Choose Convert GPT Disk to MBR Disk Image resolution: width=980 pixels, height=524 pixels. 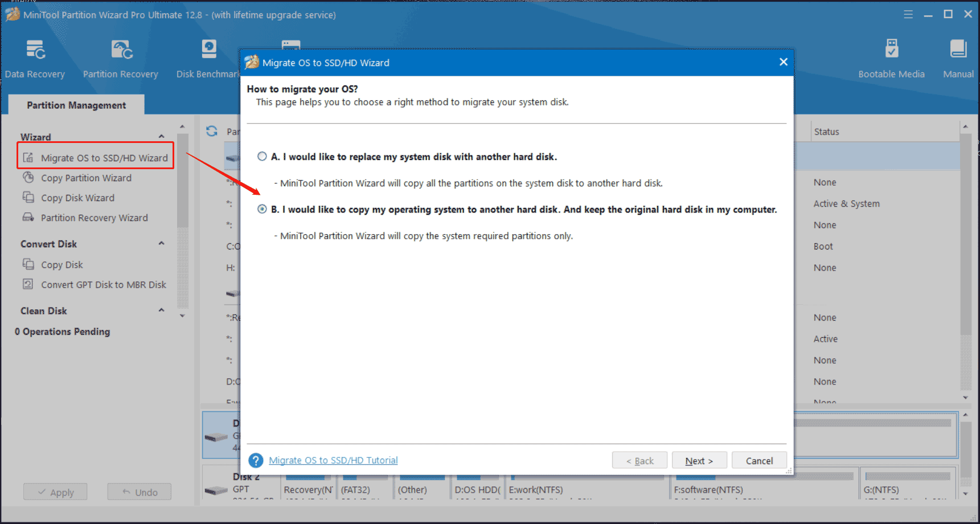click(103, 284)
